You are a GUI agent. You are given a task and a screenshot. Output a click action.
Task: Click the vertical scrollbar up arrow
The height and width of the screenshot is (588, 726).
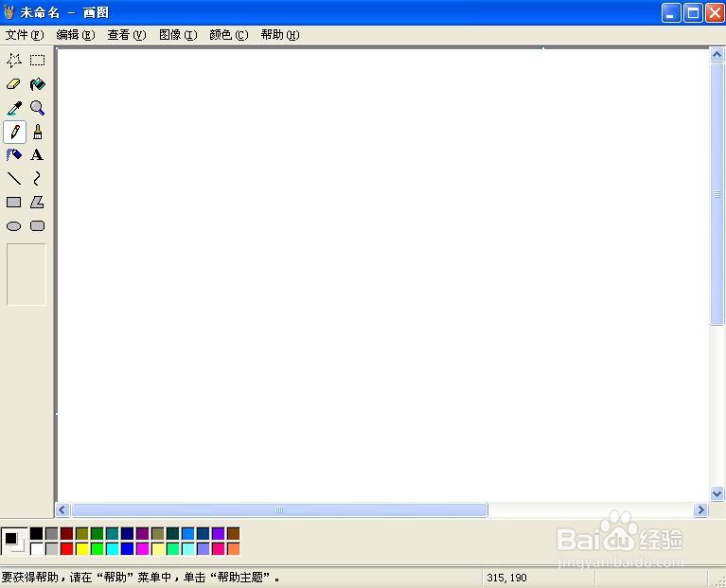coord(717,55)
